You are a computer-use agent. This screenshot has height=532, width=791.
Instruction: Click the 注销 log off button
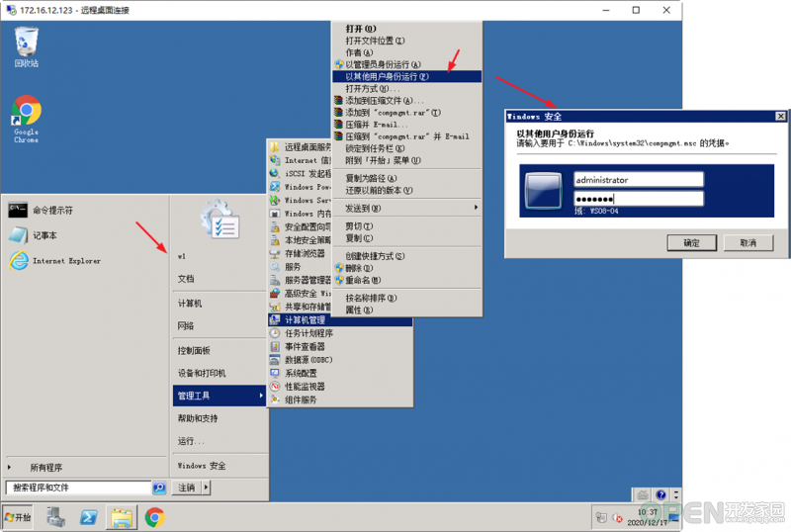[x=187, y=488]
